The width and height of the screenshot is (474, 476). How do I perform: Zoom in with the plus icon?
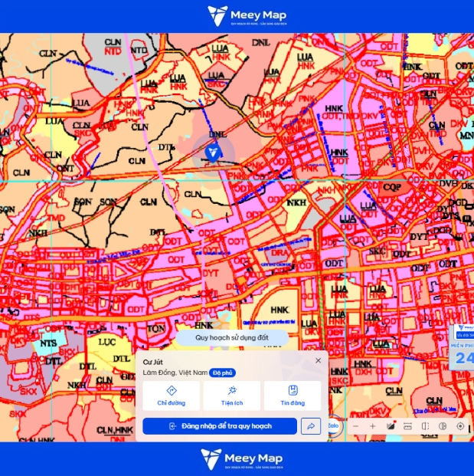click(x=373, y=426)
